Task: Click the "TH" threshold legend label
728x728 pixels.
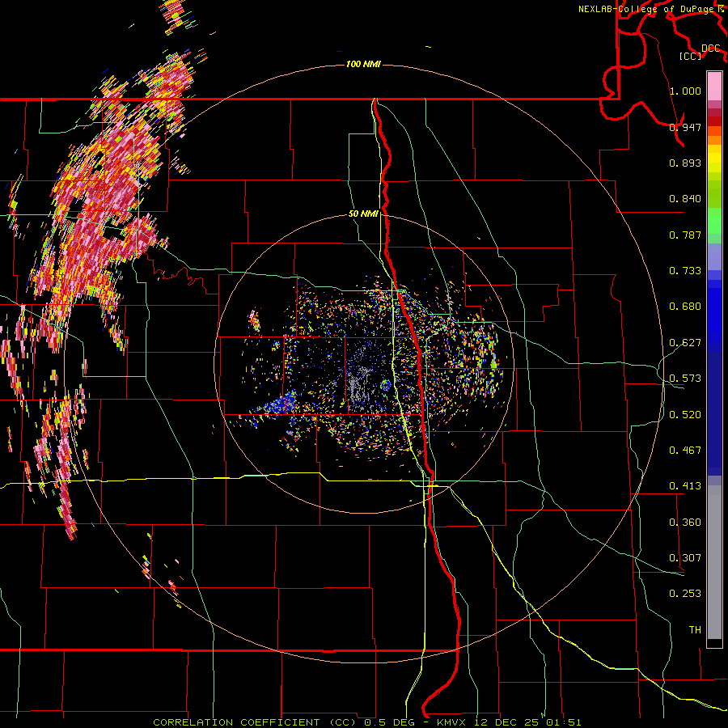Action: (695, 630)
